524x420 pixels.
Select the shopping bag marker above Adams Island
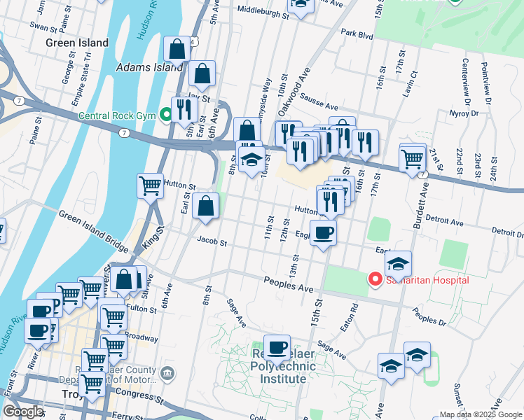(177, 51)
